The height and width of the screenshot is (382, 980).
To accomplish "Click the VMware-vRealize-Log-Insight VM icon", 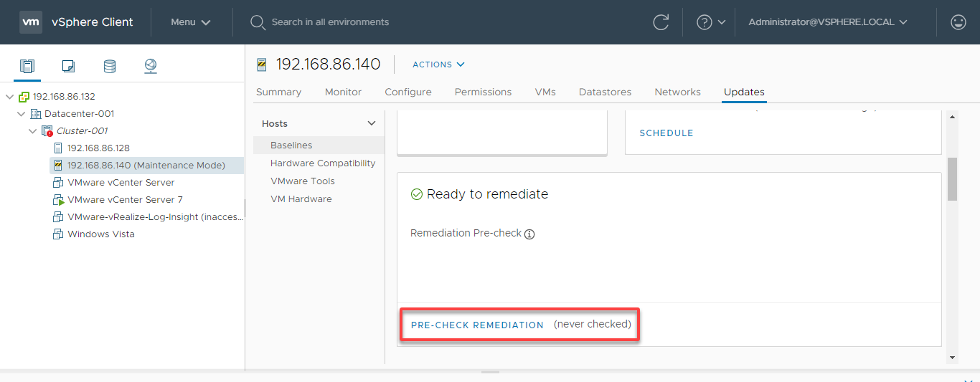I will click(x=59, y=217).
